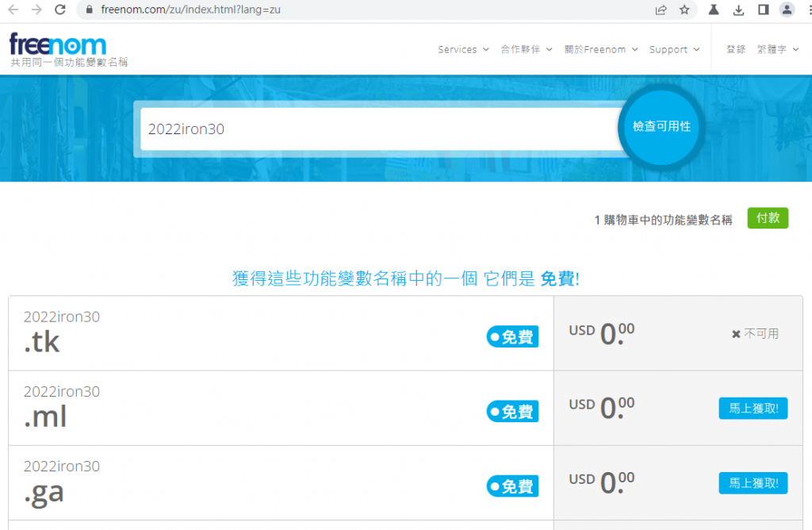Reload the freenom page
The height and width of the screenshot is (530, 812).
point(60,10)
